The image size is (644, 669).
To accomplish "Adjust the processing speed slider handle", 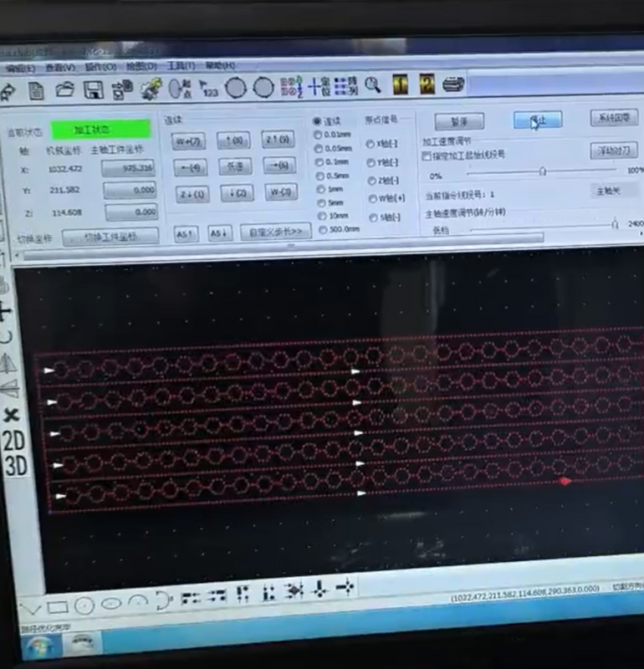I will pyautogui.click(x=543, y=171).
